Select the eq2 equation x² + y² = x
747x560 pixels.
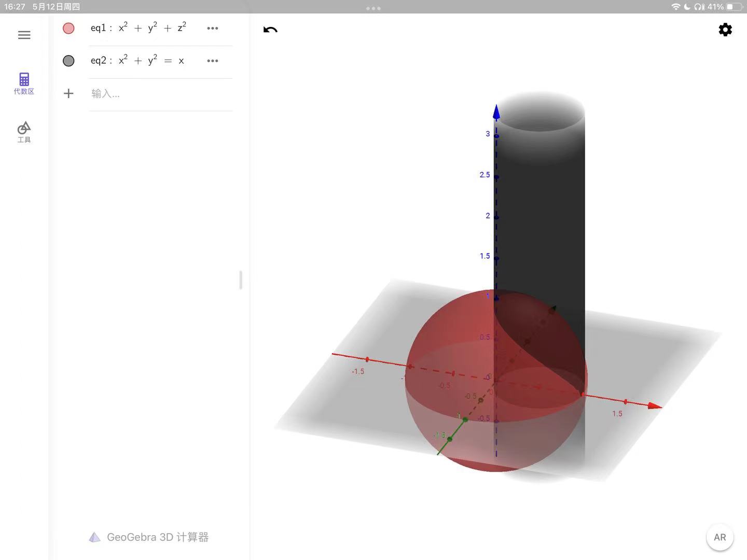[138, 61]
